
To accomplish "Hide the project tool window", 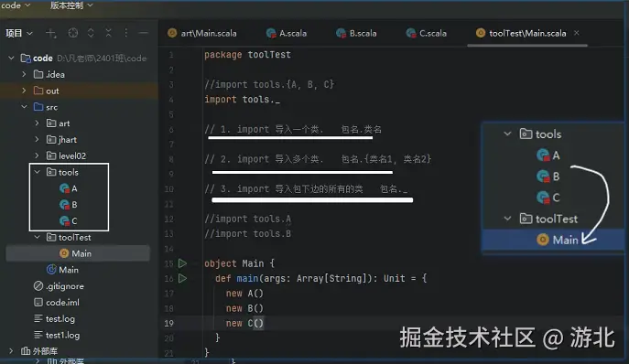I will point(144,33).
